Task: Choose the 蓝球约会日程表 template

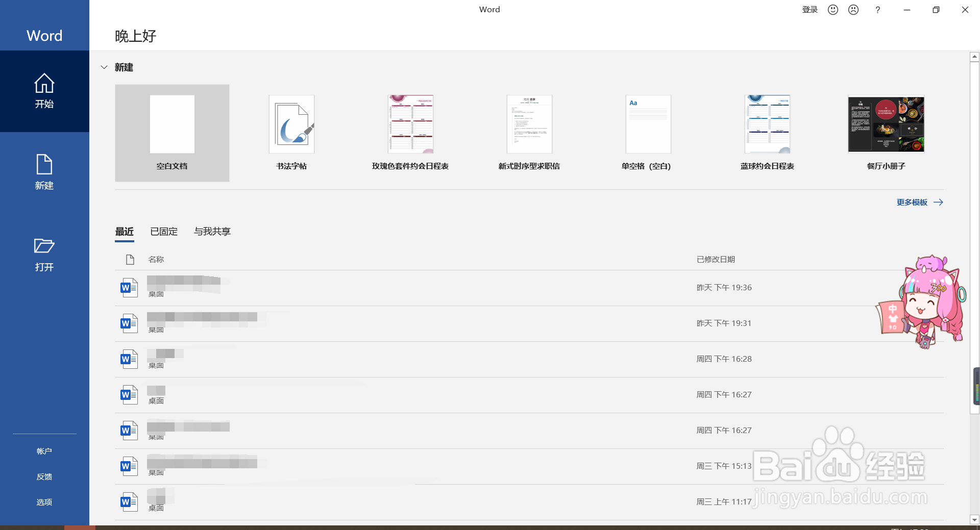Action: click(767, 133)
